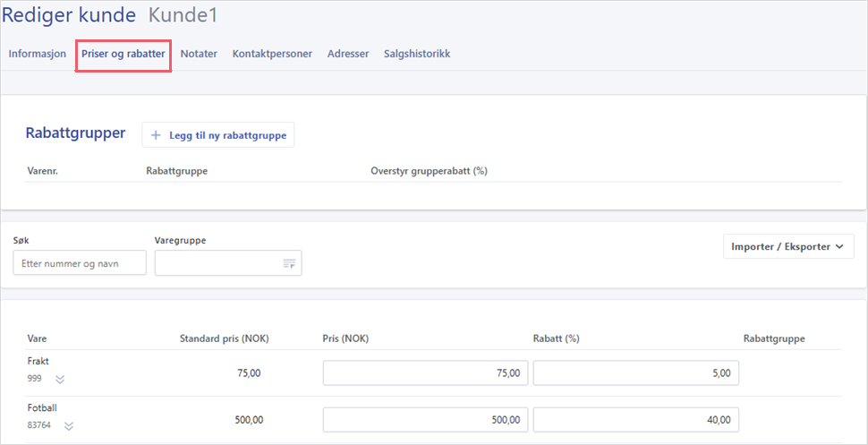This screenshot has height=445, width=868.
Task: Click the list icon in the Varegruppe field
Action: [289, 263]
